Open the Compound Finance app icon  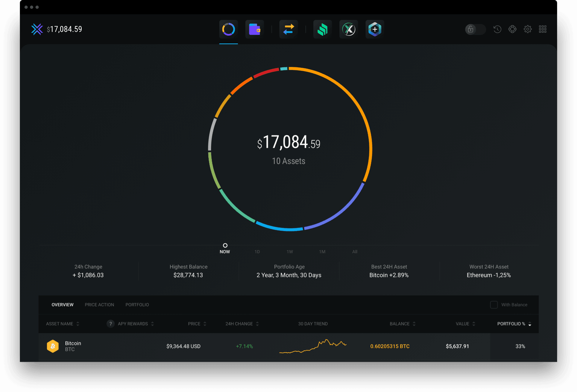(x=322, y=29)
